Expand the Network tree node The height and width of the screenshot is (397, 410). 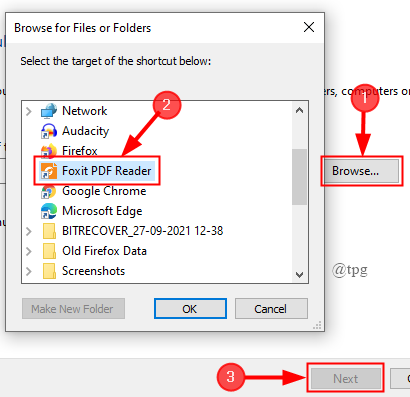29,111
